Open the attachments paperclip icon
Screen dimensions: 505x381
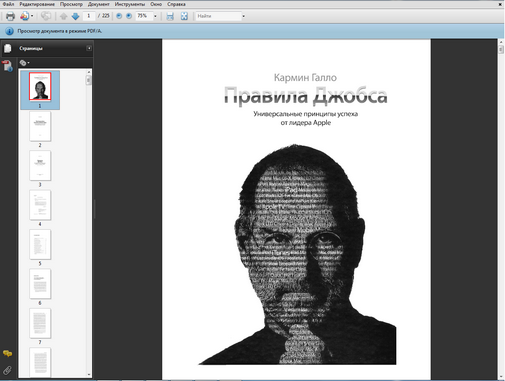[7, 370]
